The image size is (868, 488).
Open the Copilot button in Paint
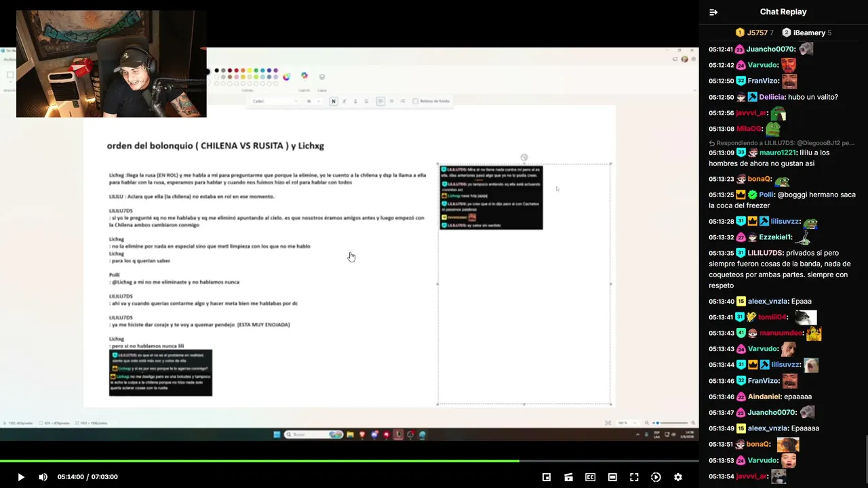pos(304,76)
